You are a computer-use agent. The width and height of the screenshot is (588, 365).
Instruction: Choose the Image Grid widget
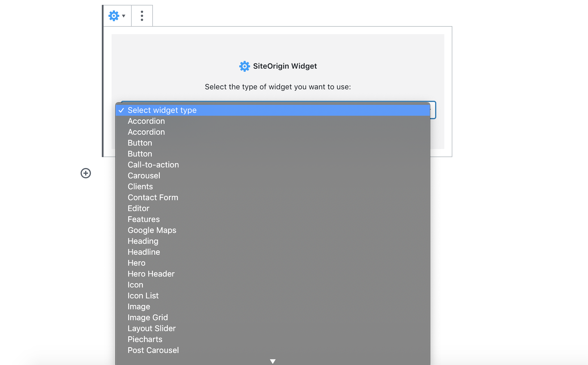click(147, 317)
